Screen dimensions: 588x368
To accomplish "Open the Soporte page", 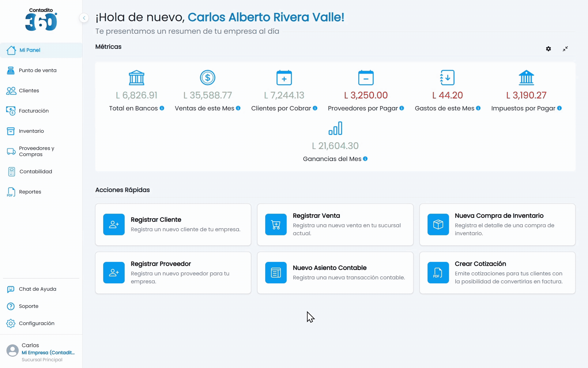I will coord(41,306).
